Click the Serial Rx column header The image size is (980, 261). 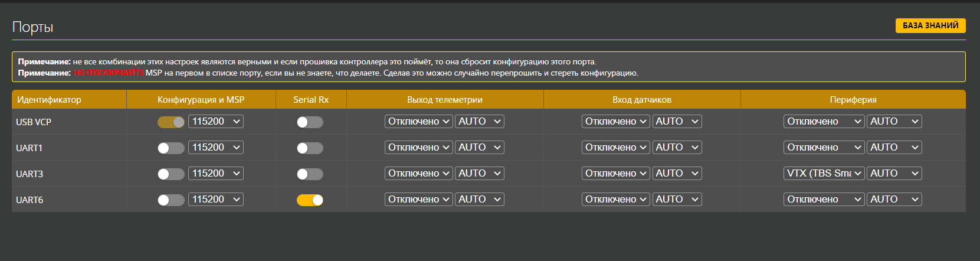(311, 100)
